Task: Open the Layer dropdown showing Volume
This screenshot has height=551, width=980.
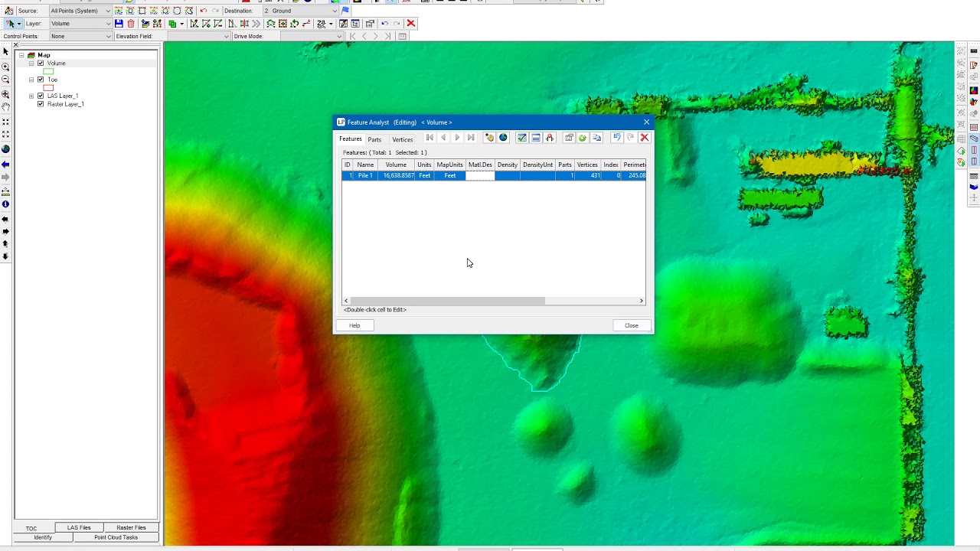Action: click(80, 24)
